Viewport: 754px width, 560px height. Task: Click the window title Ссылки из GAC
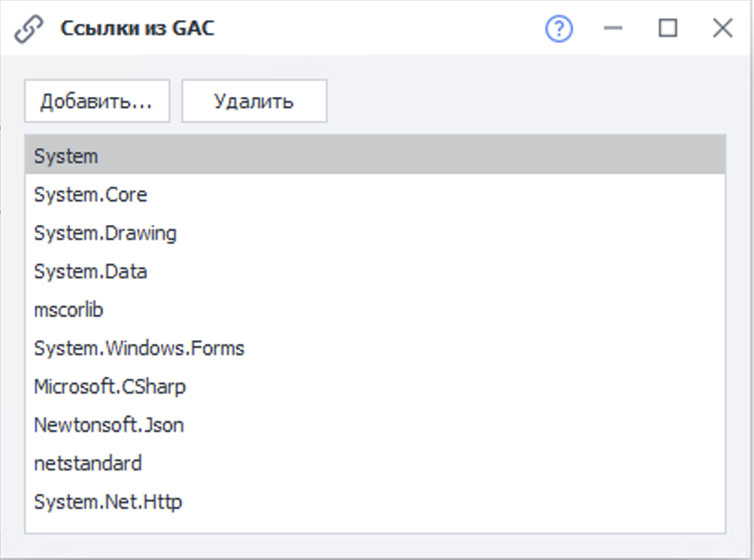pos(137,29)
